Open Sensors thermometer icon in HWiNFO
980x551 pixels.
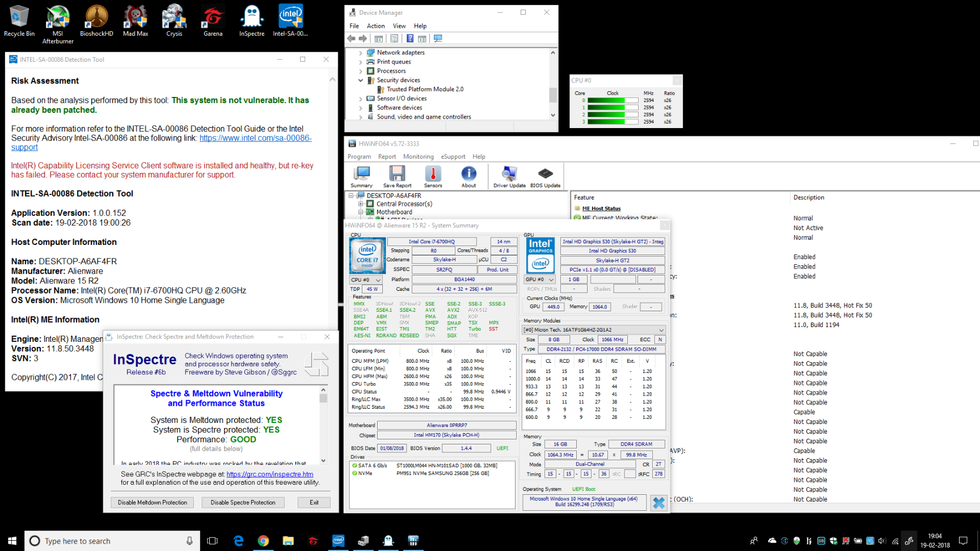pyautogui.click(x=433, y=177)
